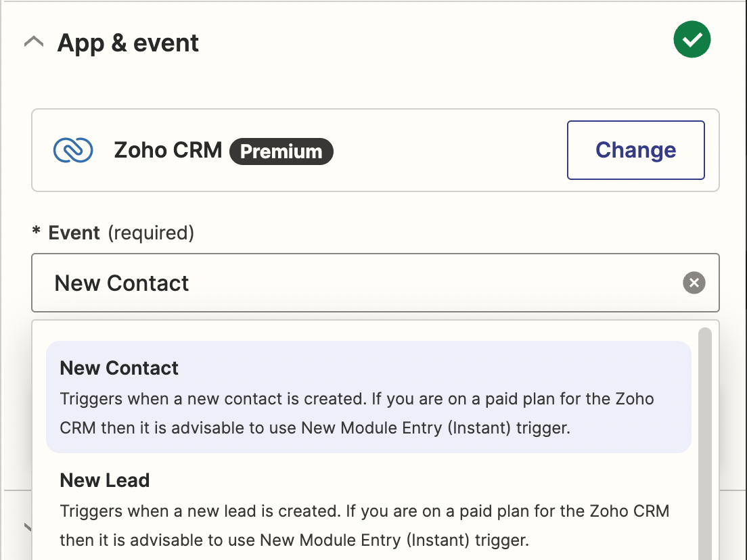Choose the New Lead option title
747x560 pixels.
click(x=105, y=480)
